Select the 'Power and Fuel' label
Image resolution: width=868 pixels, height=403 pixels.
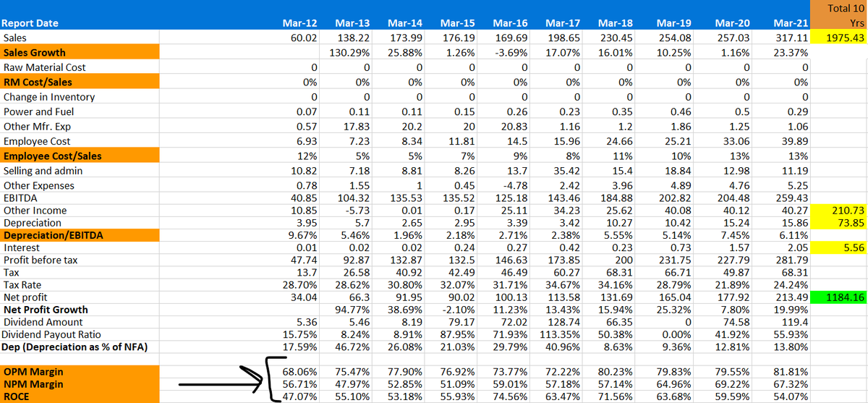point(38,111)
